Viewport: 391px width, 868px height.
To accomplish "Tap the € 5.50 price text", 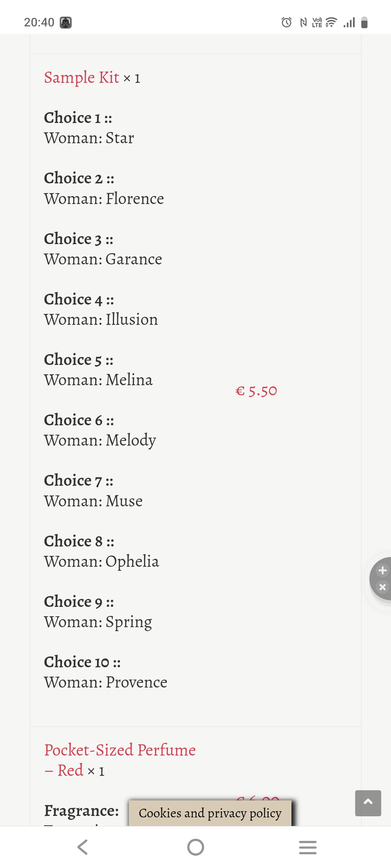I will point(256,391).
